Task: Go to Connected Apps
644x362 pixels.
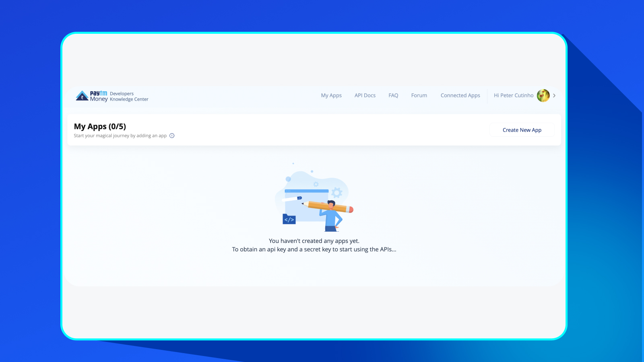Action: (x=460, y=95)
